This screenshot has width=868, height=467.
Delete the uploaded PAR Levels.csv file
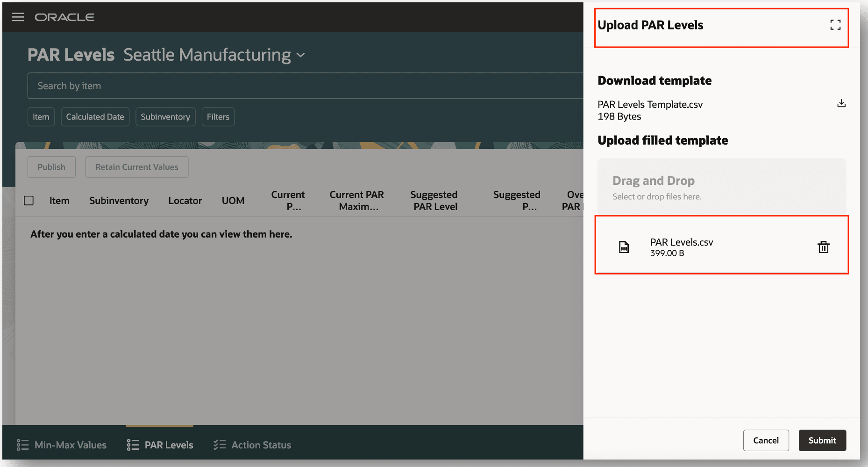pyautogui.click(x=823, y=247)
